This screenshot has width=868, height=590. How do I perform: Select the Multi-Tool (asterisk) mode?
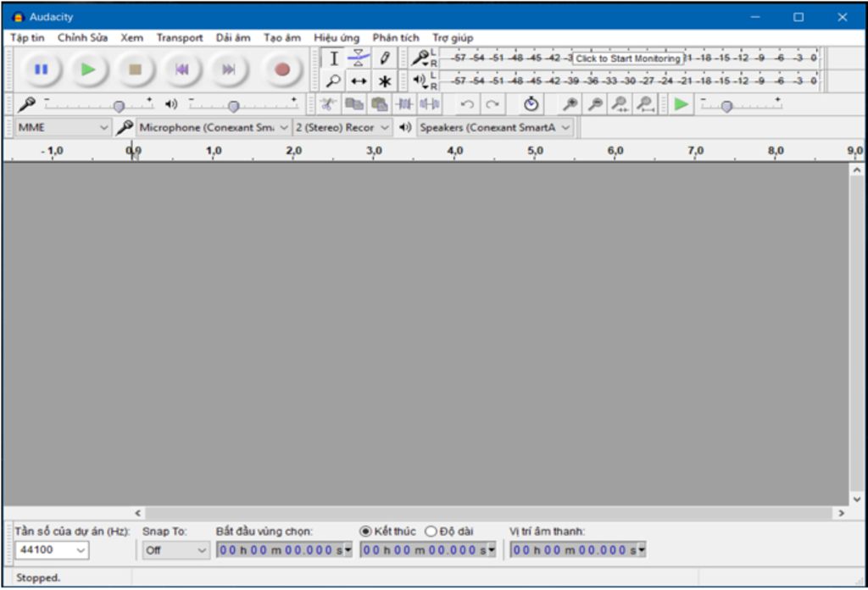(x=385, y=81)
